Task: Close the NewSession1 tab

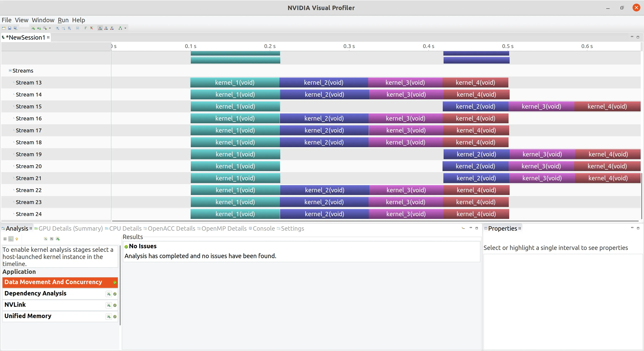Action: pyautogui.click(x=48, y=37)
